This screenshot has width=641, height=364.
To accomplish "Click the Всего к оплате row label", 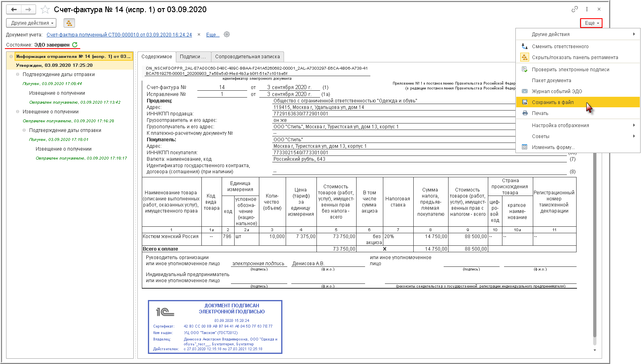I will [x=160, y=249].
